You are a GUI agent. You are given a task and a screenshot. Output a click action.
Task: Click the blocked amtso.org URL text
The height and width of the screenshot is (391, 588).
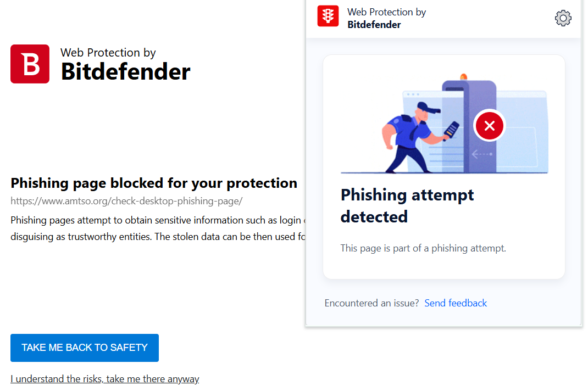pos(126,201)
